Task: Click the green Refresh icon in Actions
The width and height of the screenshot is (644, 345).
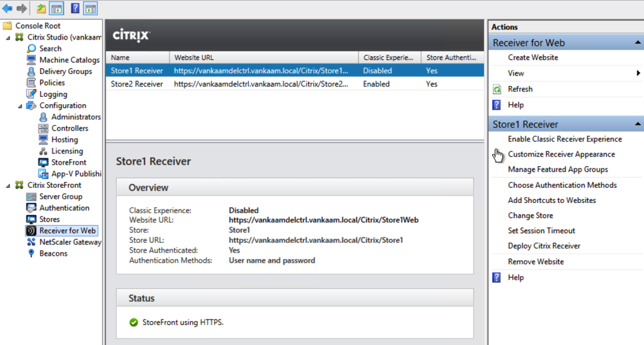Action: point(497,89)
